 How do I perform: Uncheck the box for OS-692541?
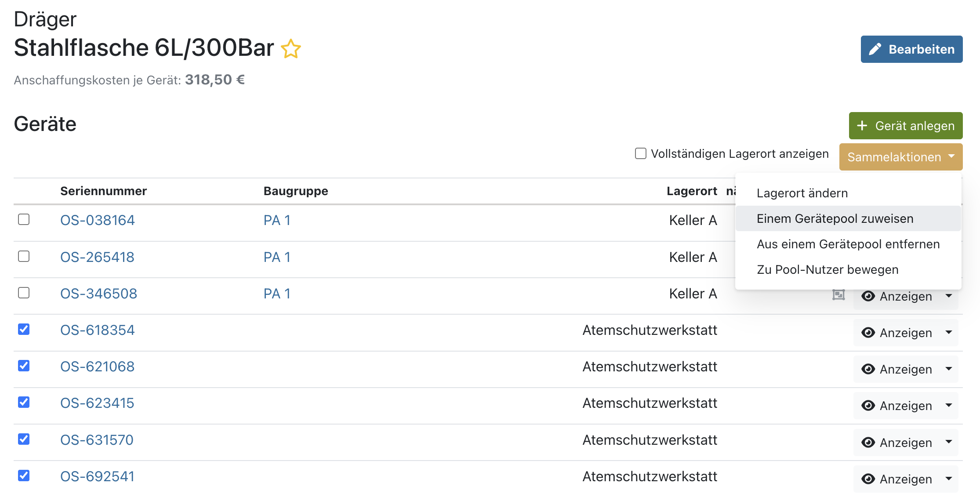[24, 476]
